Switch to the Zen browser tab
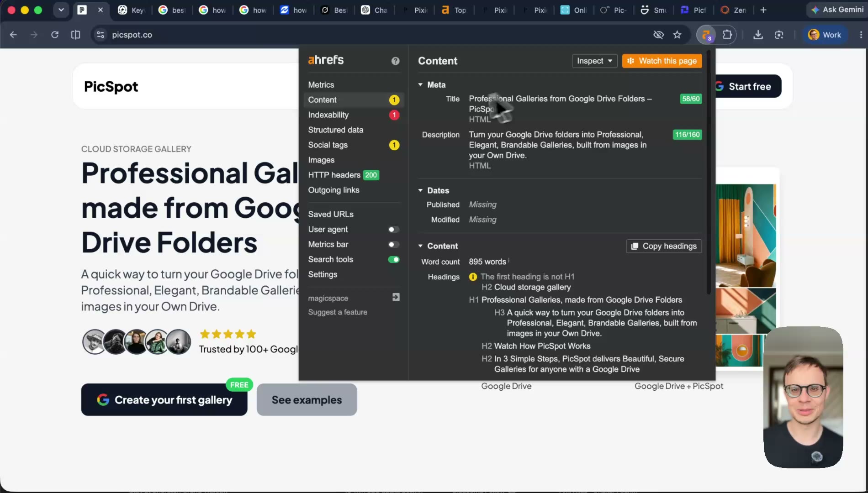868x493 pixels. [x=734, y=10]
